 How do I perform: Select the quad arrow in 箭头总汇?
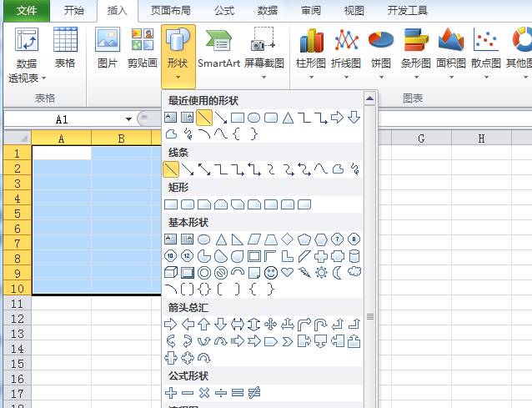pyautogui.click(x=270, y=325)
